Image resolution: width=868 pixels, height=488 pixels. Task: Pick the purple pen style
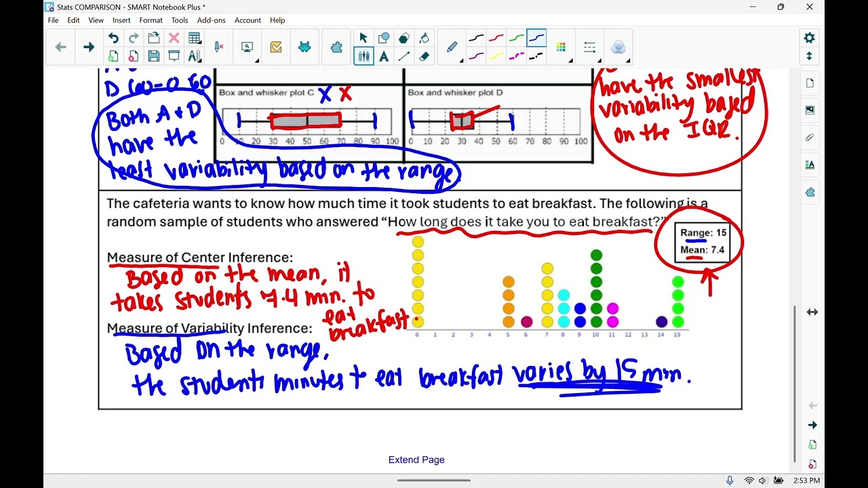[477, 56]
